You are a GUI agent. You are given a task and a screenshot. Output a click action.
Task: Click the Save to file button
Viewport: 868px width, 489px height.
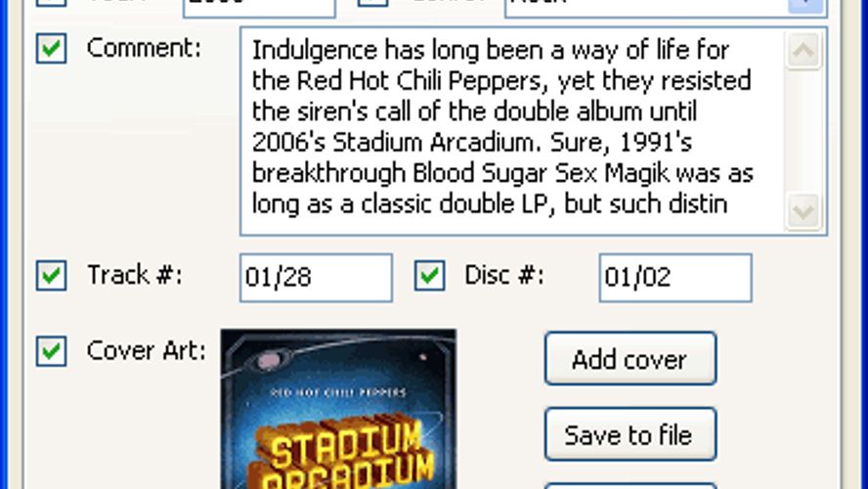pos(630,435)
